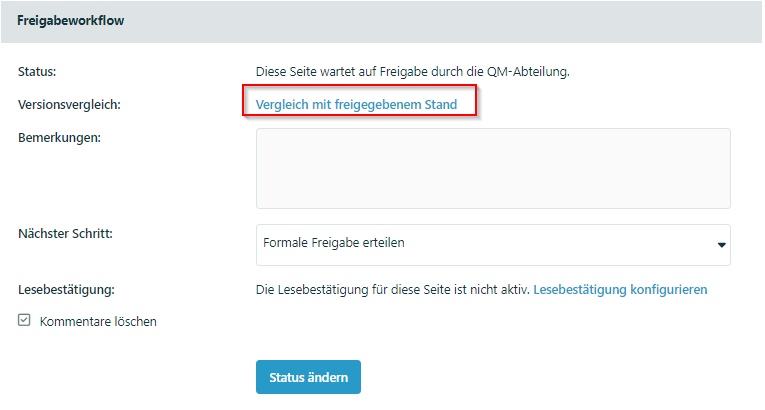The width and height of the screenshot is (765, 410).
Task: Select the Bemerkungen: field label
Action: (x=60, y=138)
